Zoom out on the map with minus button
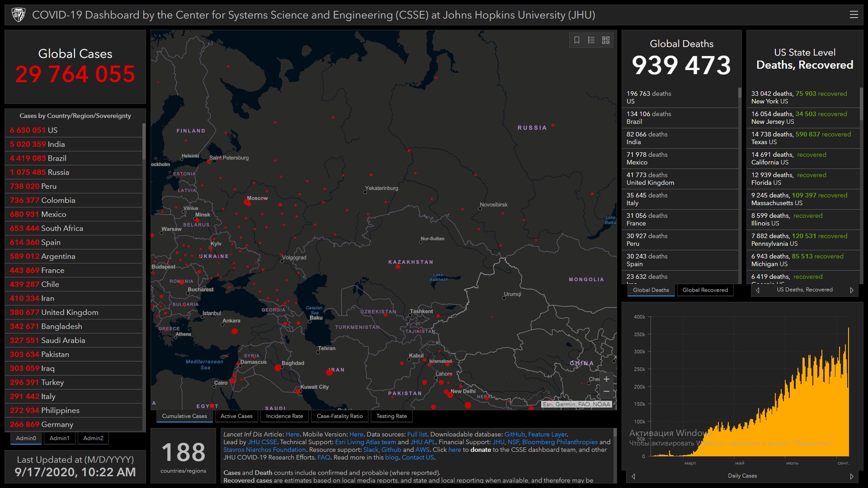The width and height of the screenshot is (868, 488). coord(606,391)
